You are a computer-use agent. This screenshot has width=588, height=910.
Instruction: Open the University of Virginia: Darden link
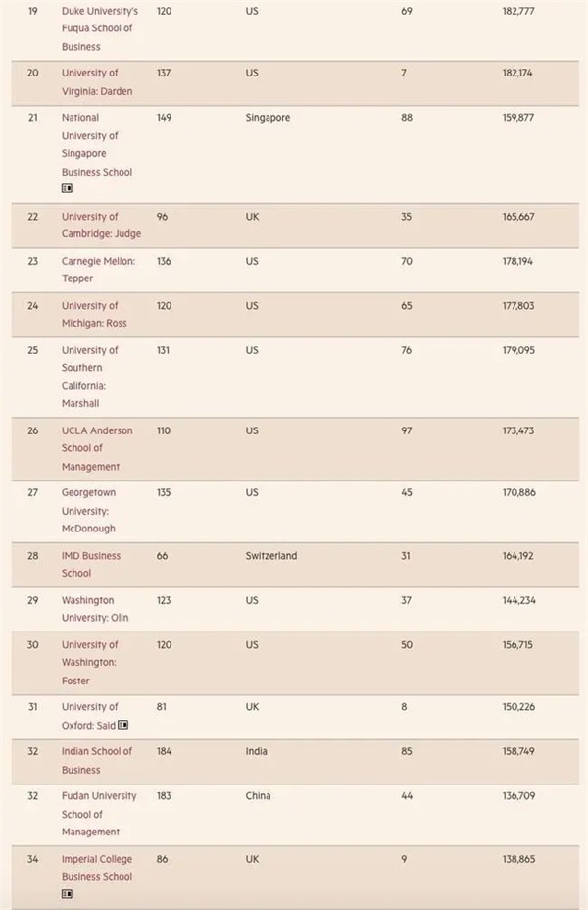click(x=96, y=82)
